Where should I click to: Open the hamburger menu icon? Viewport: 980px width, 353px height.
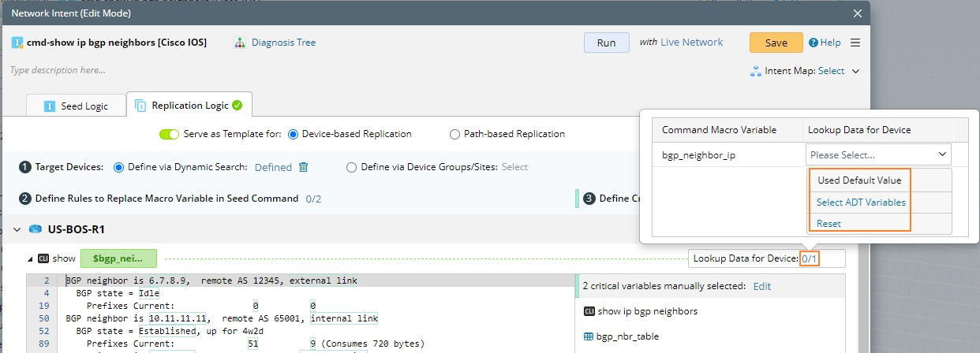[855, 43]
